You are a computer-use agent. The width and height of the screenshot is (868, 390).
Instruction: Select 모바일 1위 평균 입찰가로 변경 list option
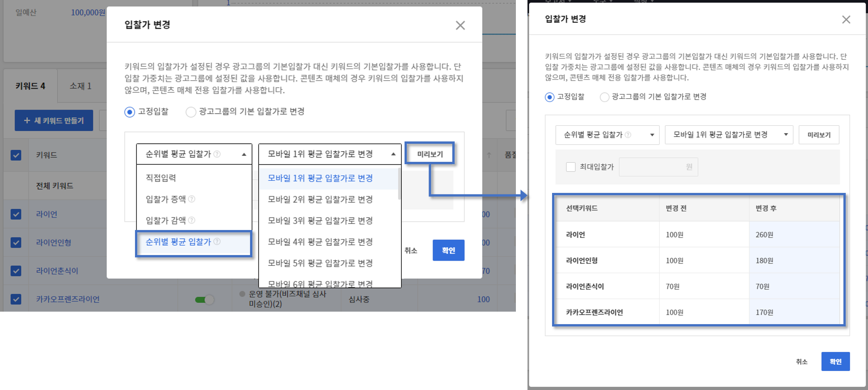tap(328, 178)
